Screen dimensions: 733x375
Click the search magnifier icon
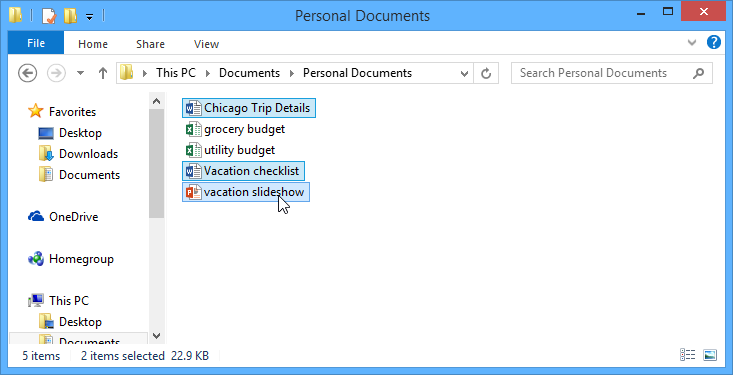click(x=698, y=73)
